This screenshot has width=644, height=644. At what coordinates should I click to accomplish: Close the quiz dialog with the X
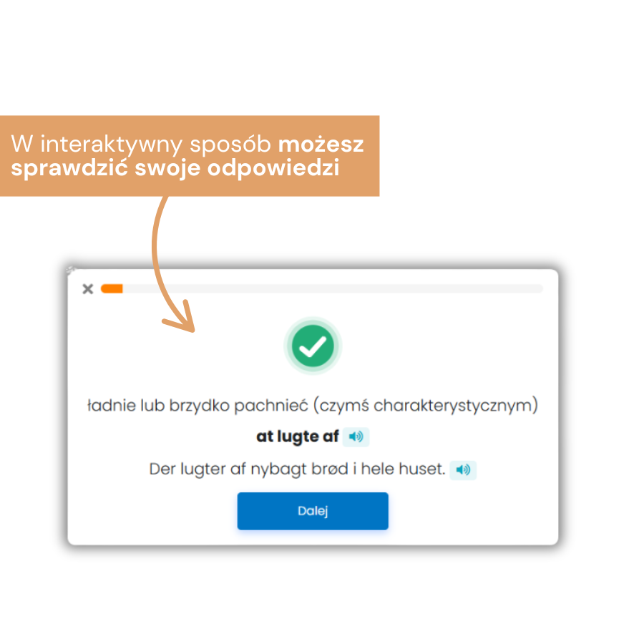pyautogui.click(x=88, y=289)
